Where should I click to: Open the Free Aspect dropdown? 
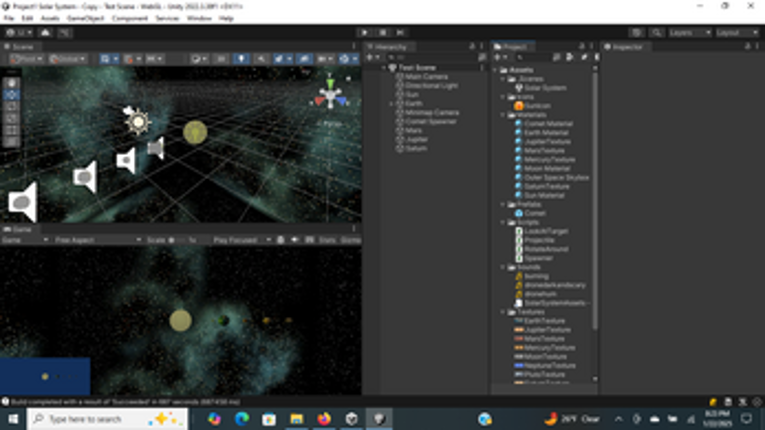coord(98,240)
